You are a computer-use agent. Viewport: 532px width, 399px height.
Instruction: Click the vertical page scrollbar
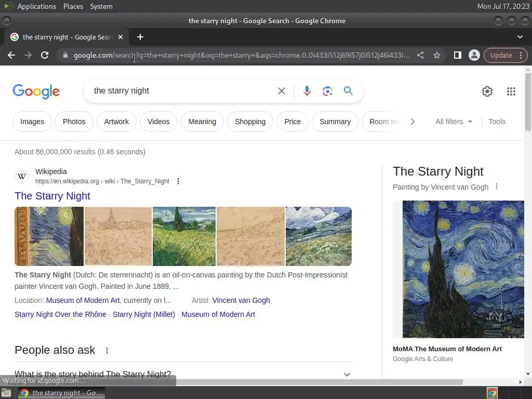528,102
